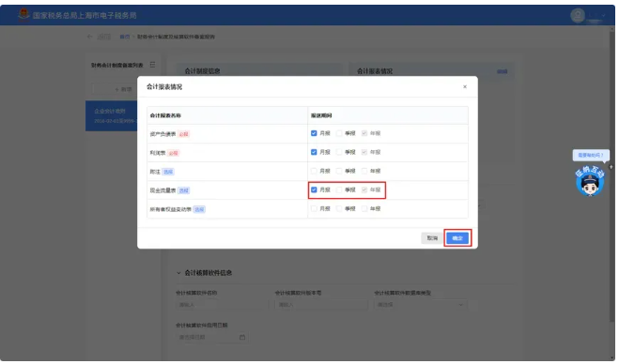
Task: Click the 现金流量表 report name
Action: click(x=162, y=190)
